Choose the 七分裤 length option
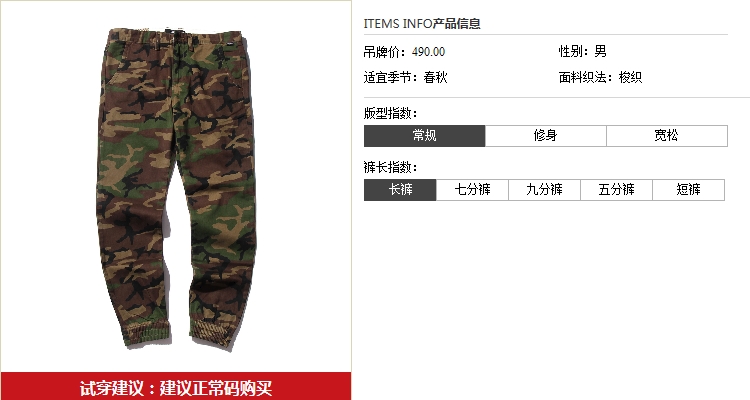This screenshot has width=750, height=400. coord(473,190)
